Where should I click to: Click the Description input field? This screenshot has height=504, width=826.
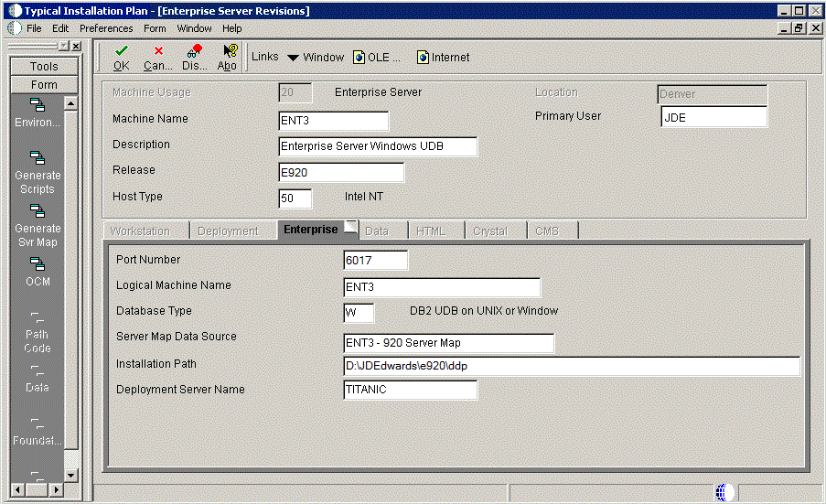coord(378,146)
